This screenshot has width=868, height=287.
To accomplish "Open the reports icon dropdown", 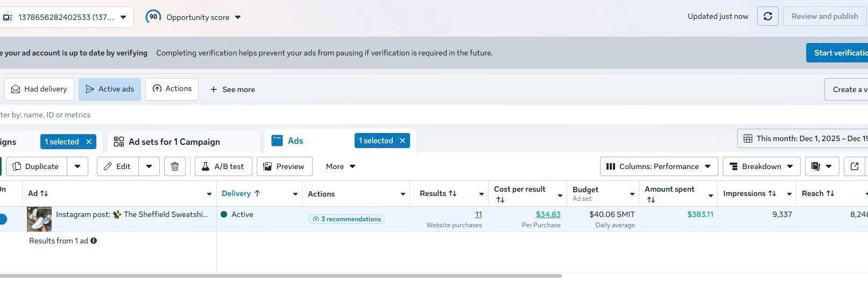I will (x=822, y=166).
